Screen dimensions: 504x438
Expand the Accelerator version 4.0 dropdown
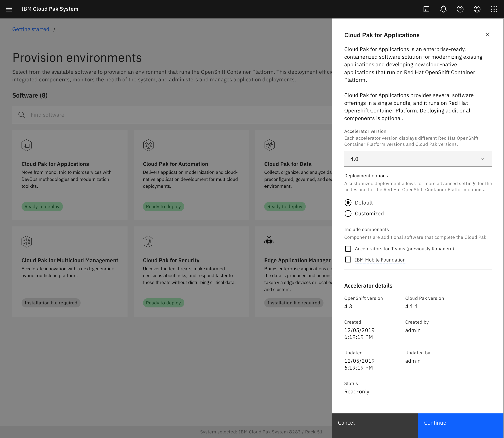(418, 159)
